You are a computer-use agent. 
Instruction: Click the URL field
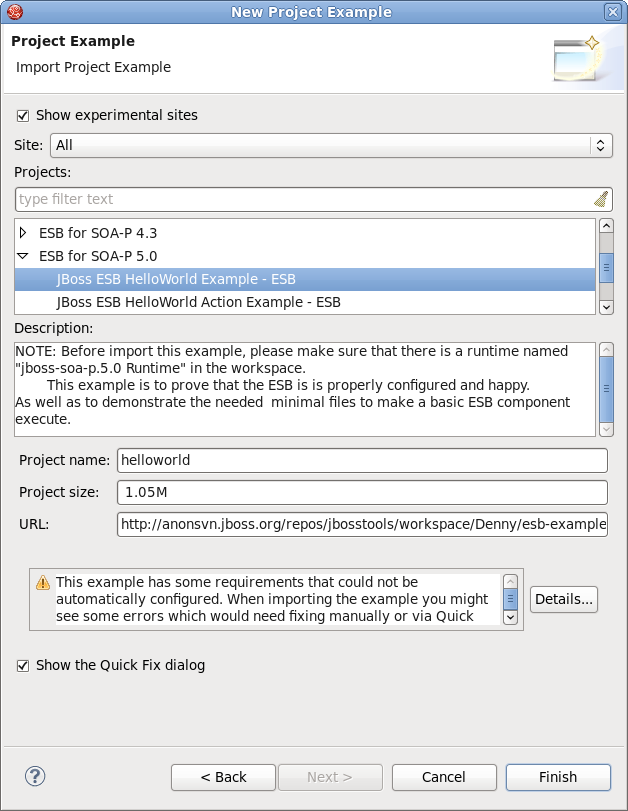tap(362, 524)
